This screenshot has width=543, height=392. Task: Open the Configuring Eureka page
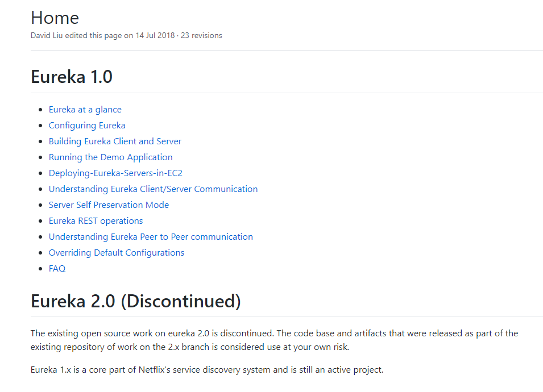(x=87, y=126)
